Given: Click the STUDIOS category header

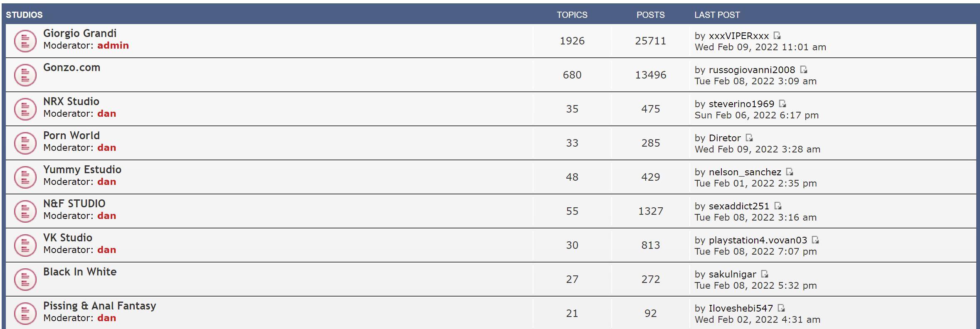Looking at the screenshot, I should (x=24, y=15).
